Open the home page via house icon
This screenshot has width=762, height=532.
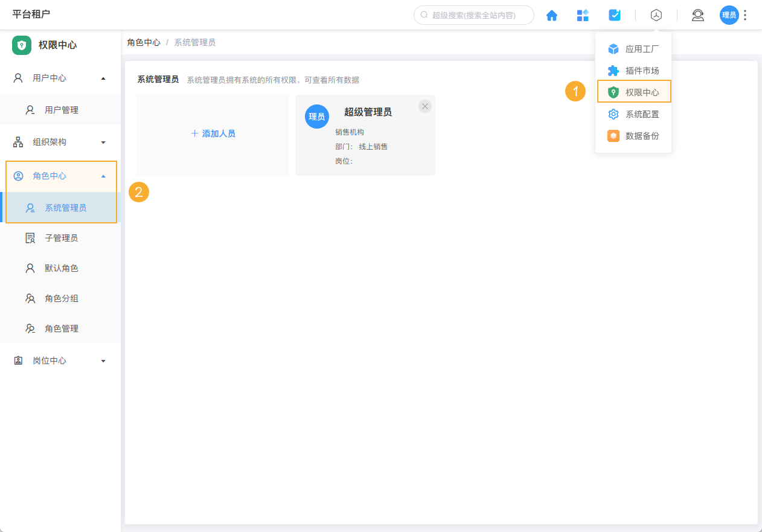551,15
